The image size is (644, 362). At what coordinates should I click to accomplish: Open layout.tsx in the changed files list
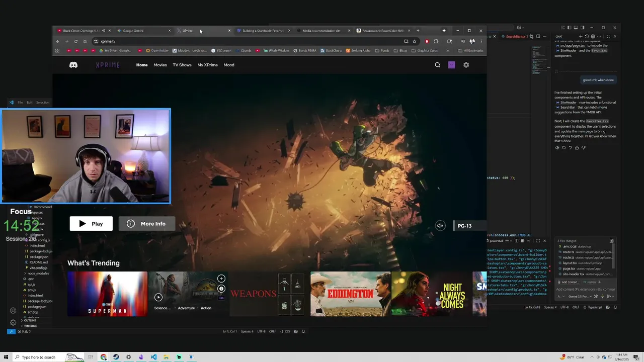pos(580,263)
